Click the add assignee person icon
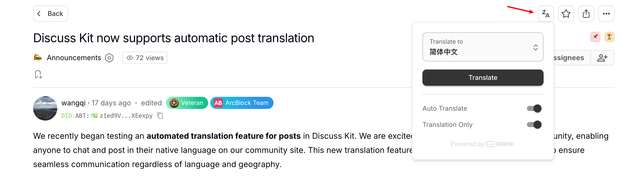This screenshot has width=644, height=185. tap(602, 58)
